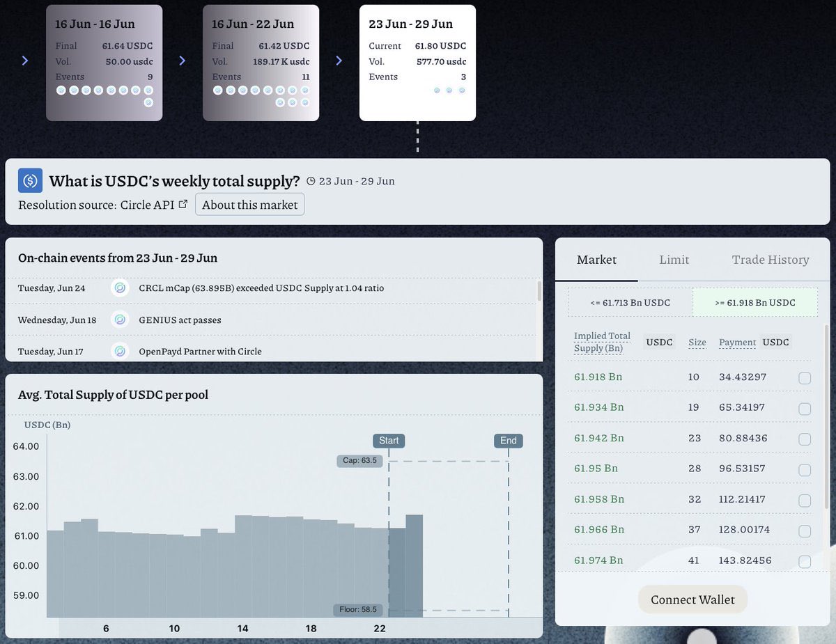
Task: Select the >= 61.918 Bn USDC outcome
Action: pos(755,302)
